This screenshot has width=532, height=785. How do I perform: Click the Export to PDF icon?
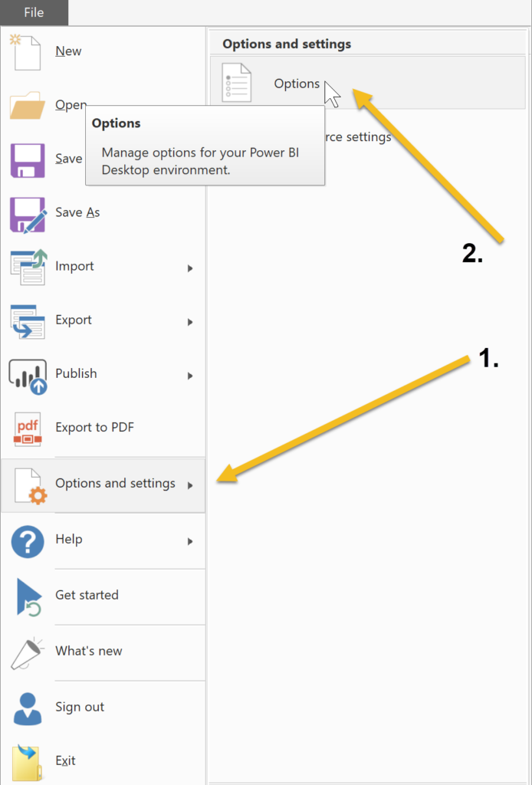(x=28, y=429)
